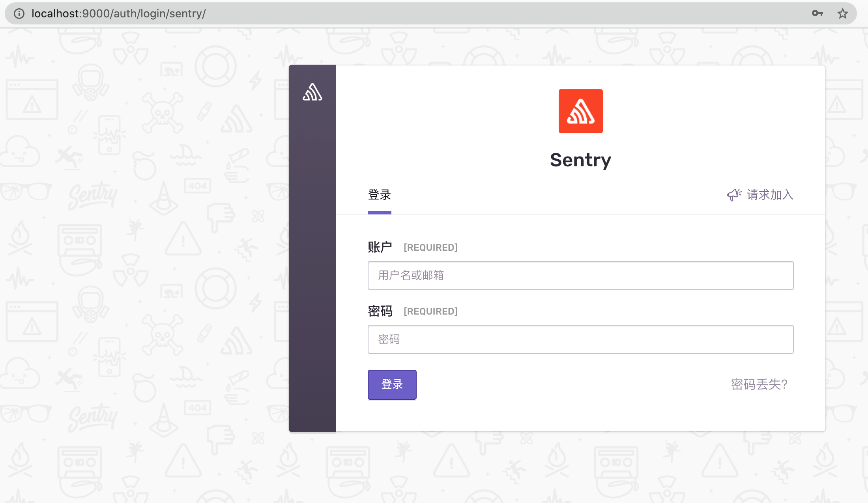Follow the 密码丢失? link
The height and width of the screenshot is (503, 868).
[759, 384]
